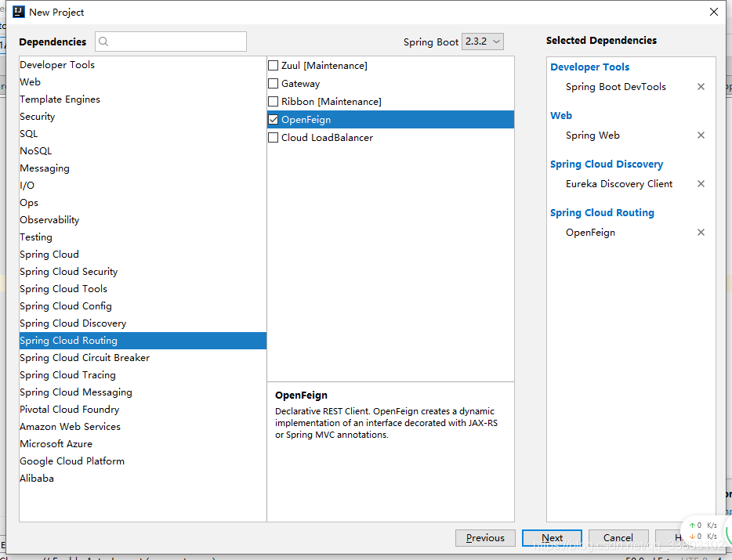The image size is (732, 560).
Task: Select Ops category
Action: click(143, 203)
